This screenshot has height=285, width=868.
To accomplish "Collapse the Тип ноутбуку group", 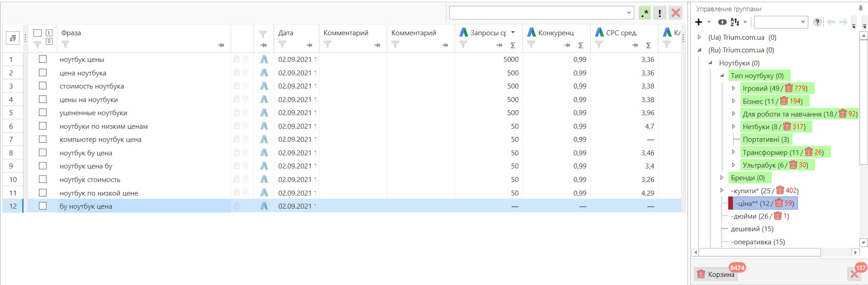I will click(722, 75).
